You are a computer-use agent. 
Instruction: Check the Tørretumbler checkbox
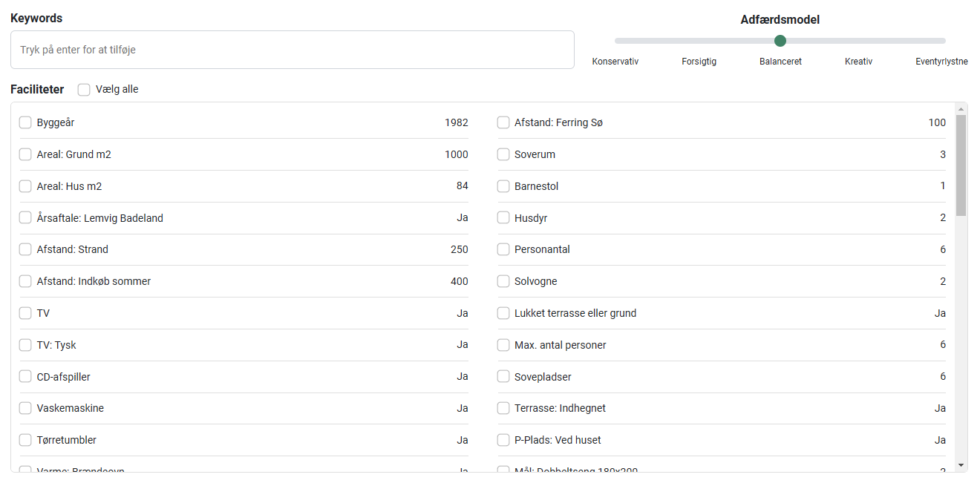[x=25, y=440]
